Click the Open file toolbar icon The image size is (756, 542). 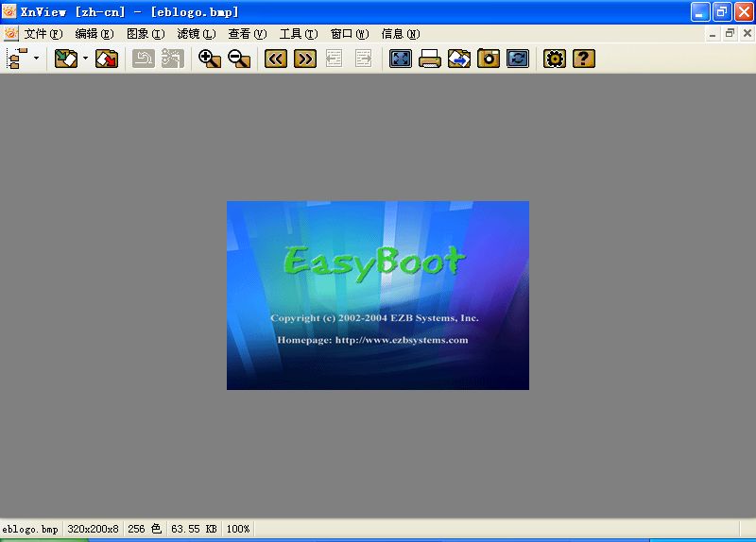click(66, 59)
